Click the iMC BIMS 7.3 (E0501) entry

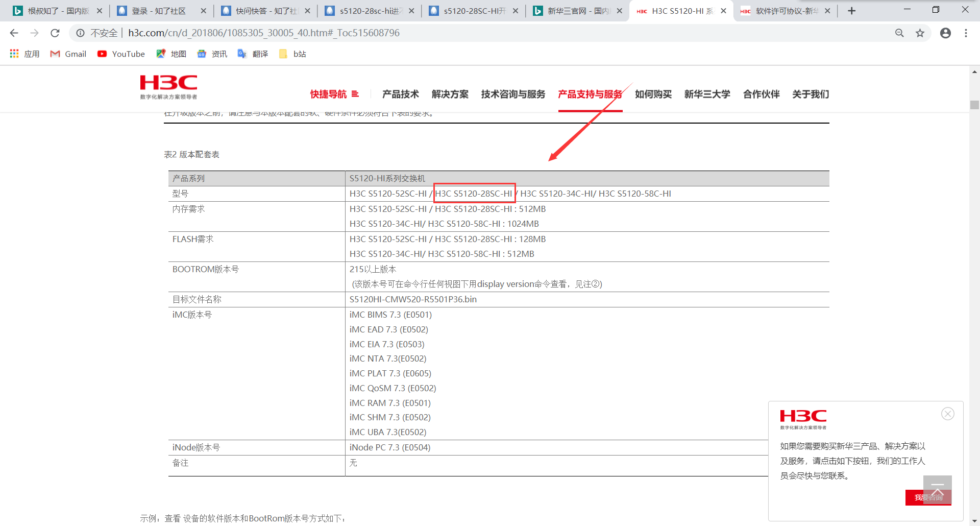point(390,315)
